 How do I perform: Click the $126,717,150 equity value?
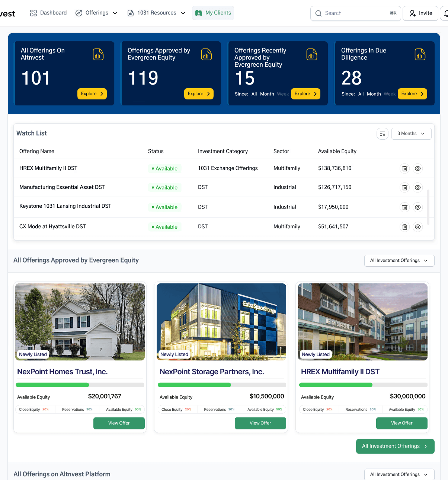click(335, 187)
